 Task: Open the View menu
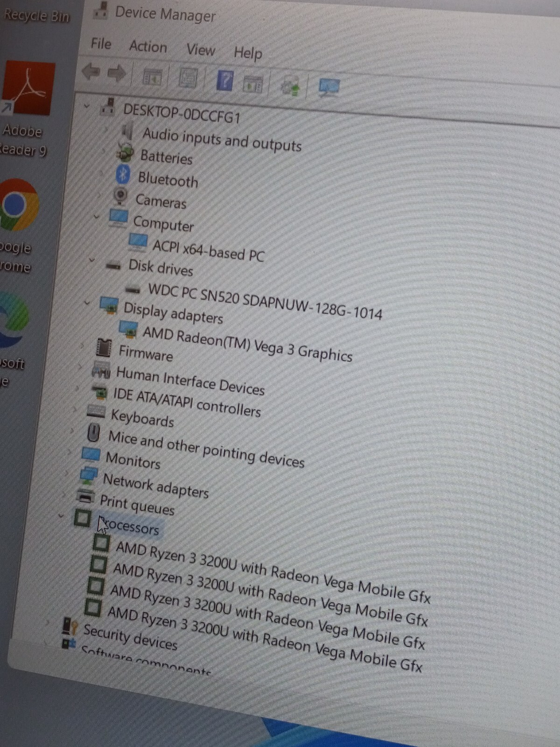201,49
